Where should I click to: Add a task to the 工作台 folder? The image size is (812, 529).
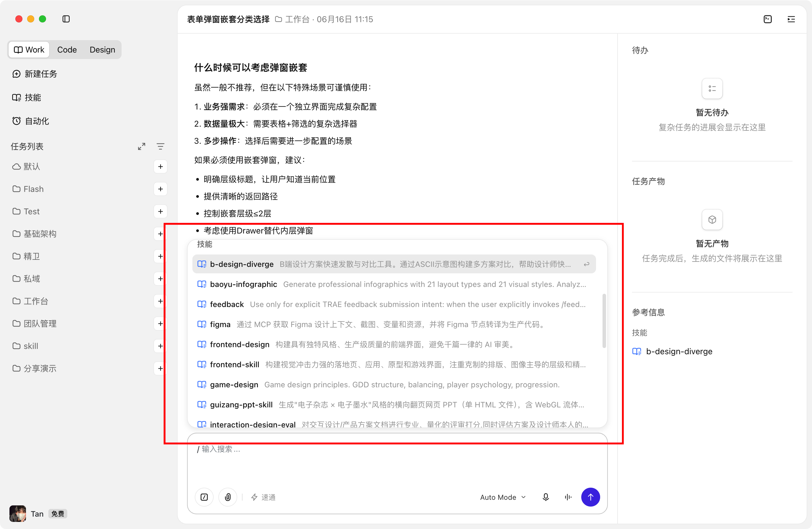point(160,301)
